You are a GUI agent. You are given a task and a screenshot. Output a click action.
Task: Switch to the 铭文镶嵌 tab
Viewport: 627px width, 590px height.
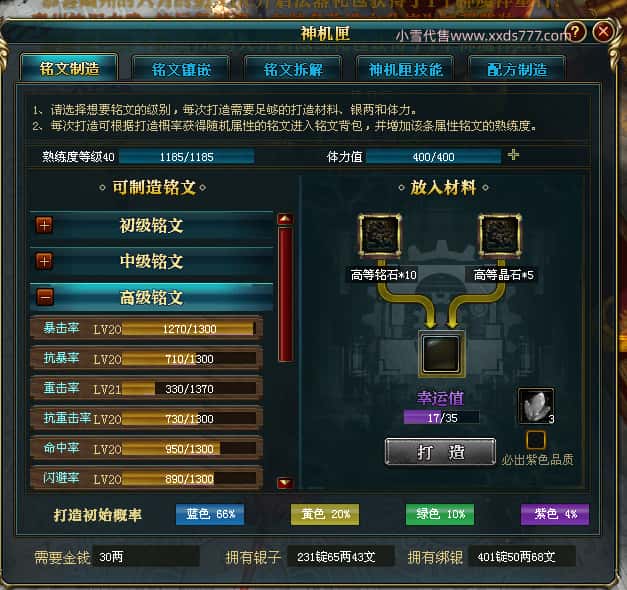coord(181,69)
